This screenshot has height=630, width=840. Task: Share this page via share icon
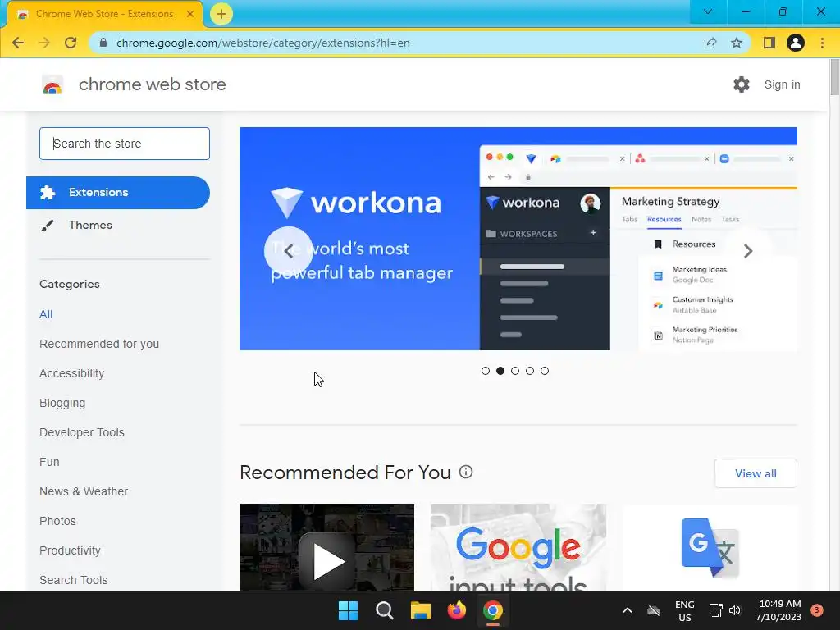(x=710, y=43)
